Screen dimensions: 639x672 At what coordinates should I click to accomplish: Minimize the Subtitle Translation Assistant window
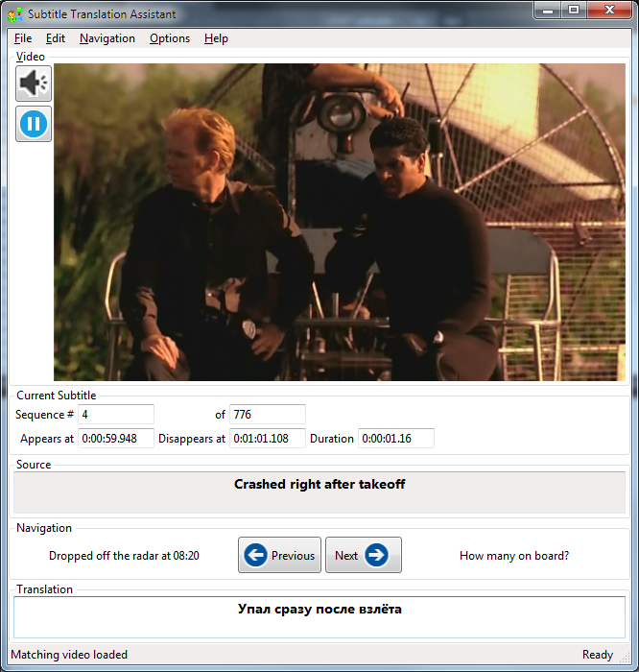click(x=547, y=11)
